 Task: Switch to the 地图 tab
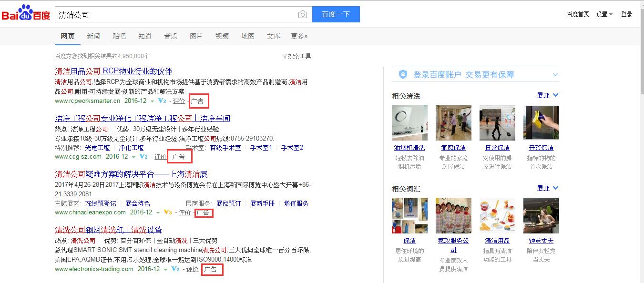click(248, 36)
